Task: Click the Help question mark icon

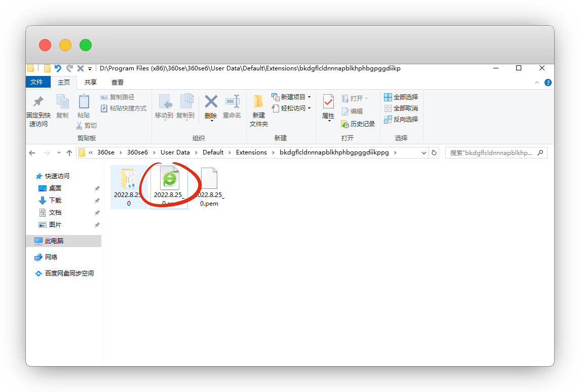Action: (x=548, y=83)
